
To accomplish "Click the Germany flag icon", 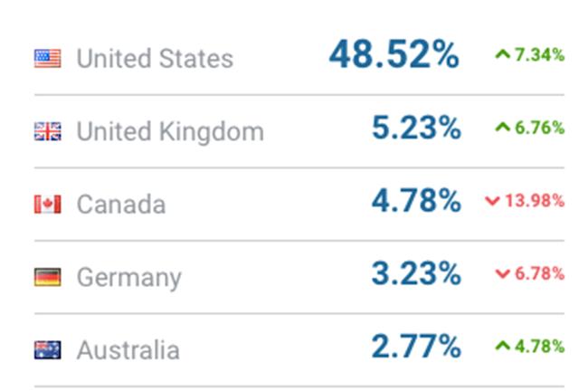I will tap(47, 277).
